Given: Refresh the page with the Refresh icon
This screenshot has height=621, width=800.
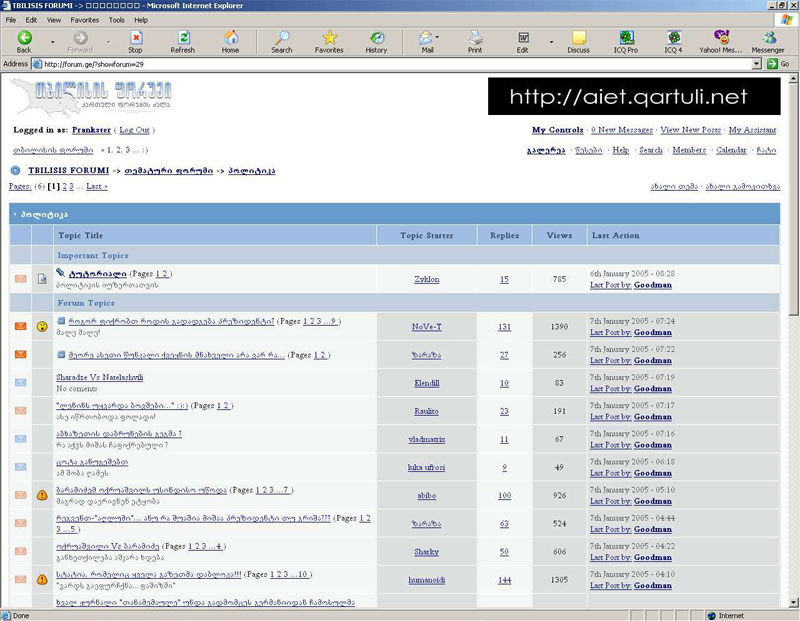Looking at the screenshot, I should [182, 40].
